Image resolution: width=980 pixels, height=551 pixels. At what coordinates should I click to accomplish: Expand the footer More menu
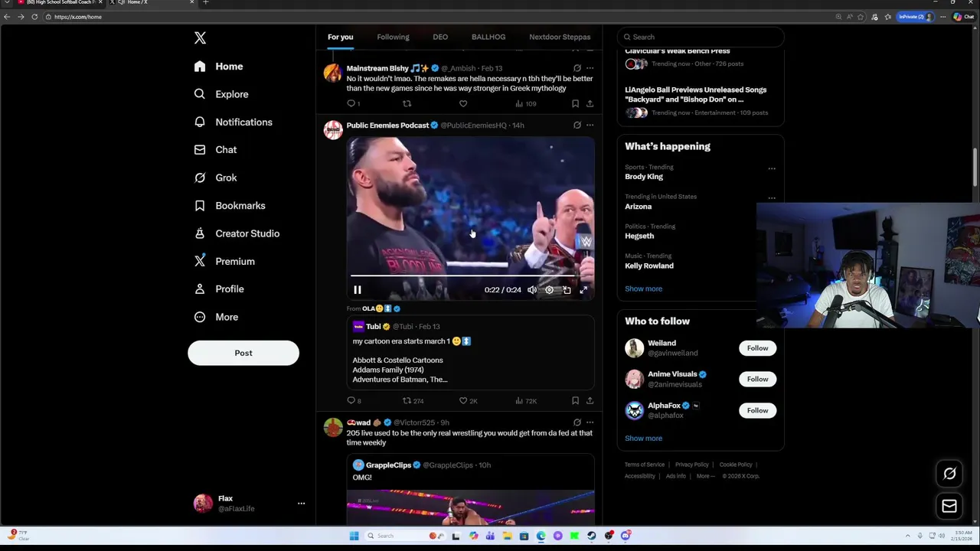705,476
